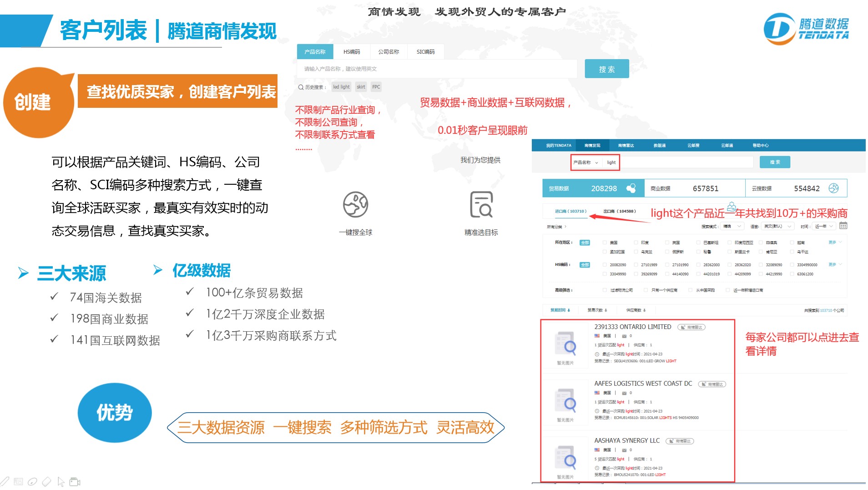Switch to the 出口商 (104588) tab

pyautogui.click(x=620, y=211)
